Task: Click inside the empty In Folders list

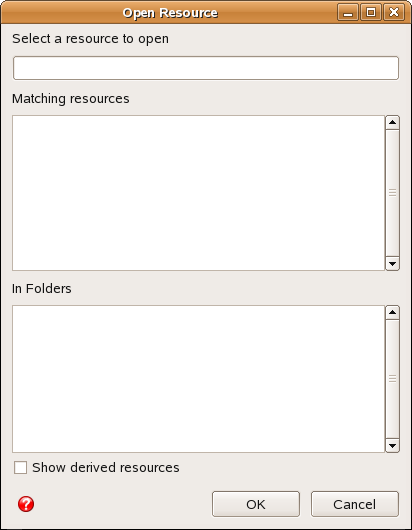Action: [x=198, y=379]
